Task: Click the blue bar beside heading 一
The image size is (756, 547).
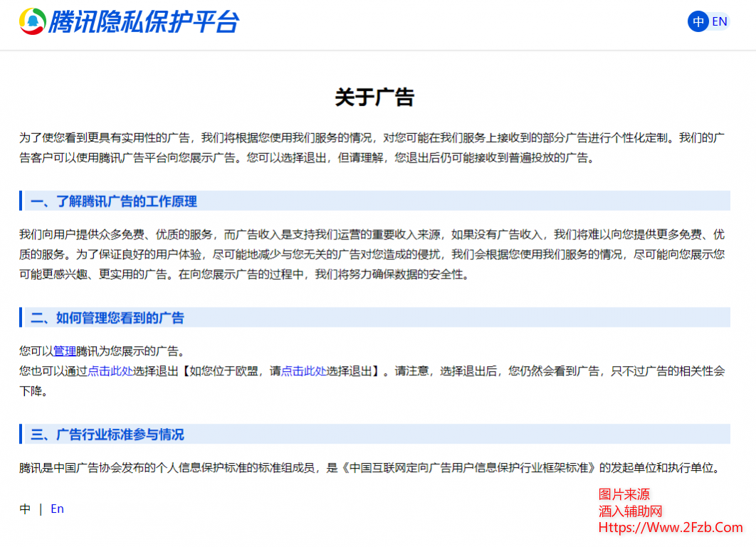Action: [x=22, y=201]
